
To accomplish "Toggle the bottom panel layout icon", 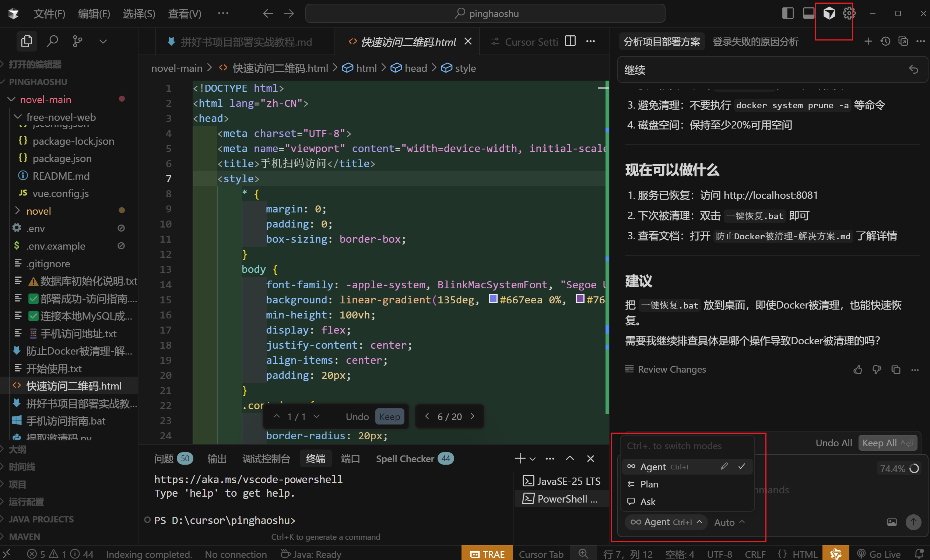I will 808,14.
